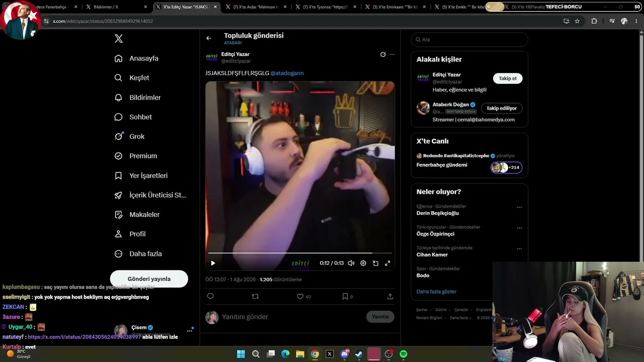
Task: Bookmark this page with star icon
Action: [x=577, y=21]
